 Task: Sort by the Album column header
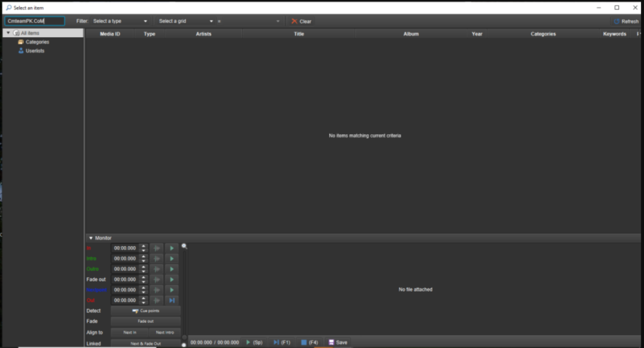pos(411,34)
